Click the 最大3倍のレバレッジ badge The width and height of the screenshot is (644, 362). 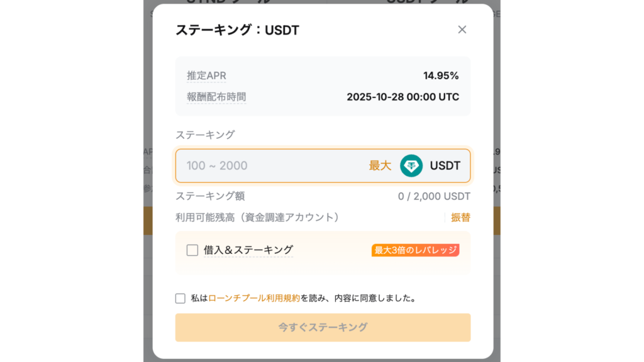click(415, 250)
